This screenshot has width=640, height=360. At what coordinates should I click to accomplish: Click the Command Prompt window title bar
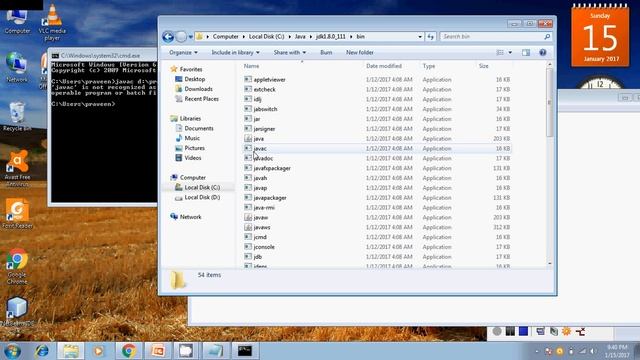pyautogui.click(x=103, y=55)
